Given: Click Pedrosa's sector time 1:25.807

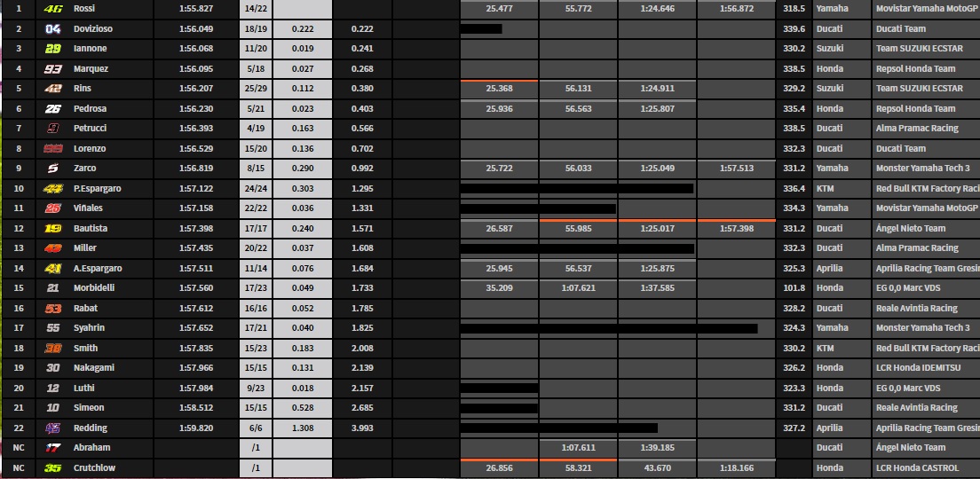Looking at the screenshot, I should (657, 109).
